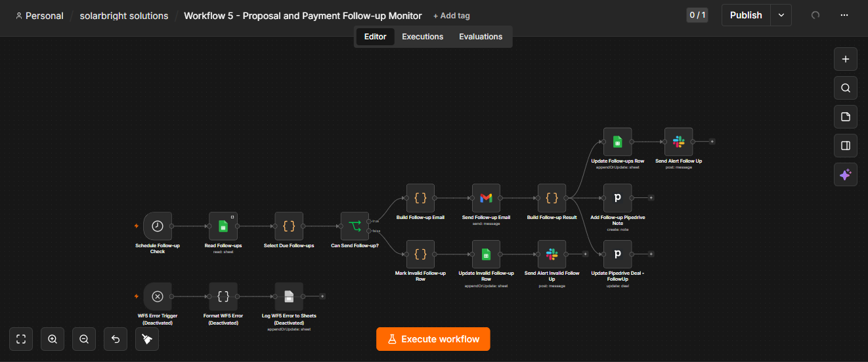Select the Read Follow-ups Google Sheets node
Screen dimensions: 868x362
[x=223, y=226]
